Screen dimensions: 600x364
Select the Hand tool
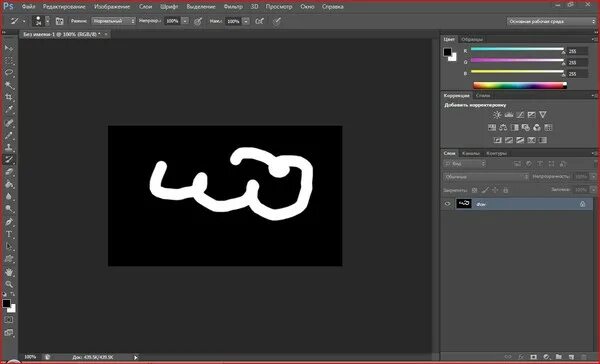(x=8, y=272)
